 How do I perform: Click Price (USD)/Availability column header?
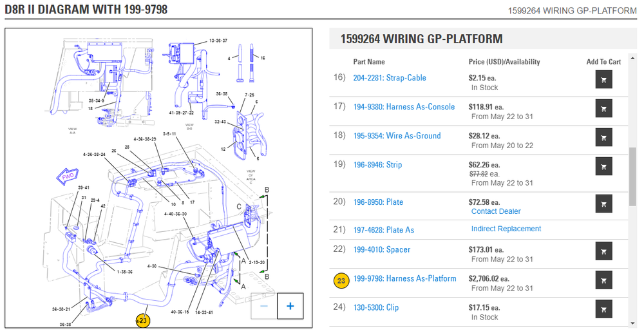point(504,62)
